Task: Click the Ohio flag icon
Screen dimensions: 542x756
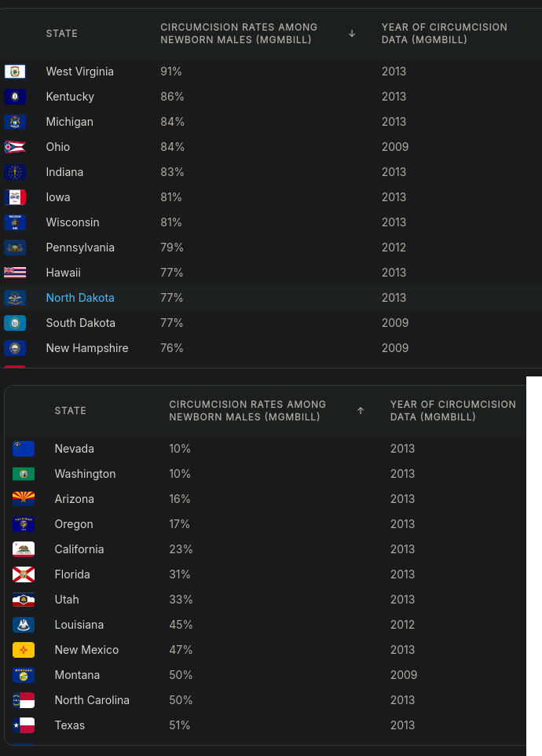Action: [x=15, y=147]
